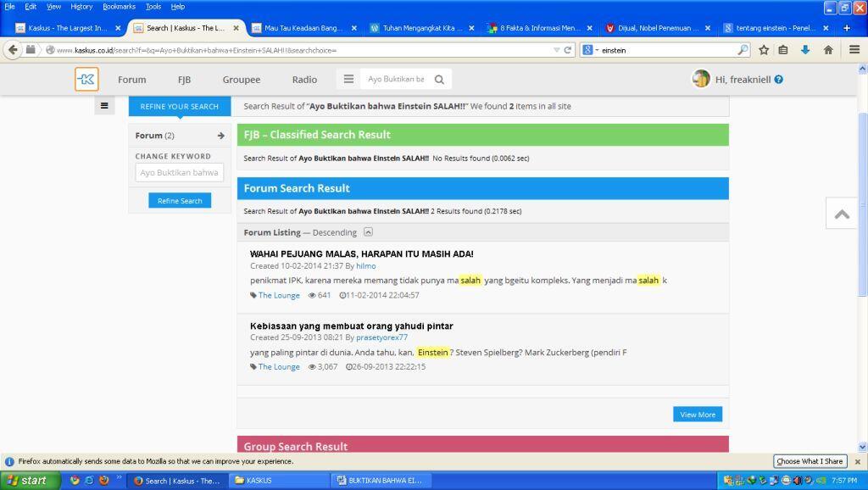Go to the browser home page icon
868x490 pixels.
click(x=828, y=50)
